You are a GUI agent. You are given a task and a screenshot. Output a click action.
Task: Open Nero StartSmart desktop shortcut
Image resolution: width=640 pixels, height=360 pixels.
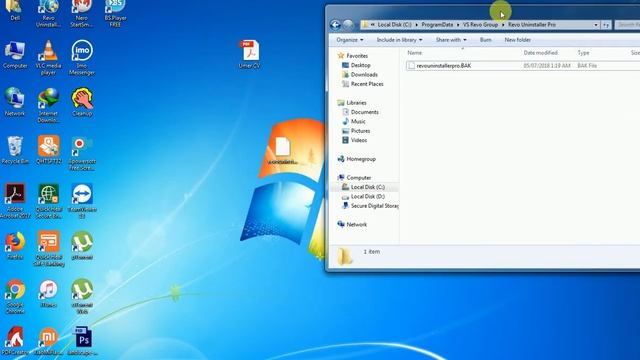click(82, 13)
